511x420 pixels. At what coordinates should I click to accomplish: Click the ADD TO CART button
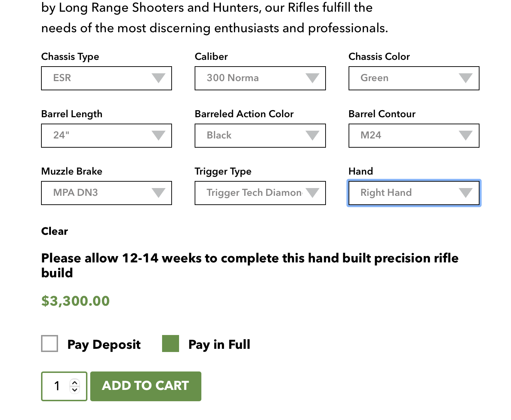tap(146, 386)
